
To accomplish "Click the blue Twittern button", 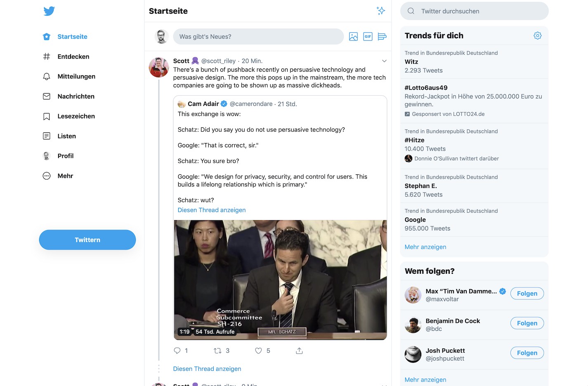I will click(87, 240).
